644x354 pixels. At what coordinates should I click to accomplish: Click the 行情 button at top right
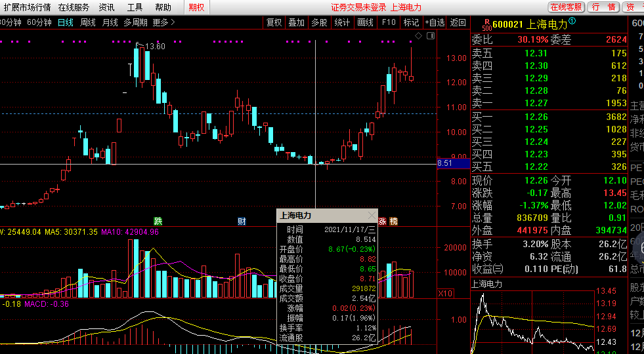point(604,7)
